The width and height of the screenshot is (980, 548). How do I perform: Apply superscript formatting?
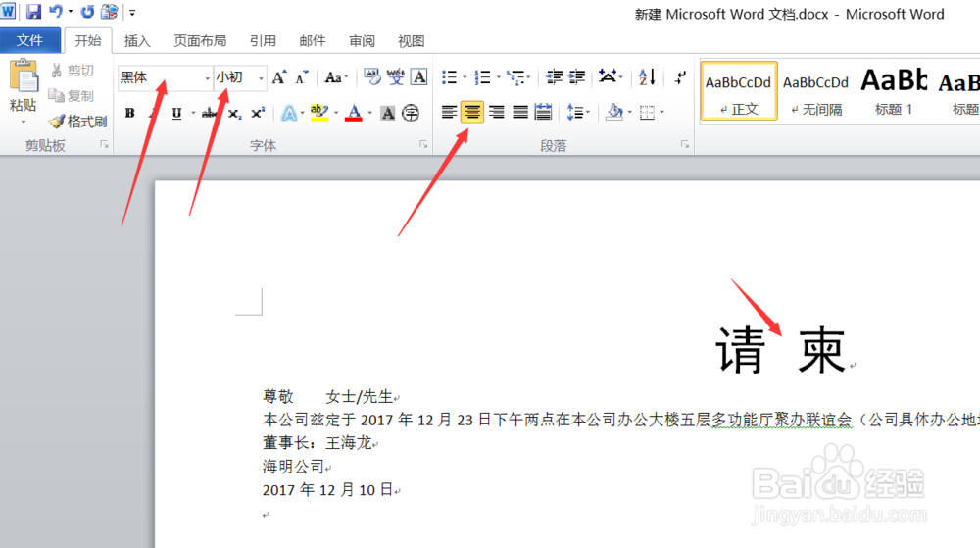(258, 113)
